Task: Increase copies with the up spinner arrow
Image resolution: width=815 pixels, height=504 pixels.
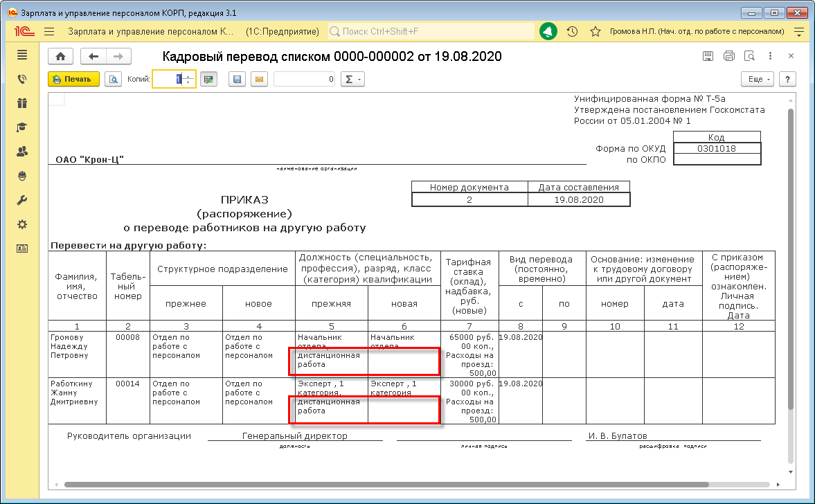Action: click(188, 76)
